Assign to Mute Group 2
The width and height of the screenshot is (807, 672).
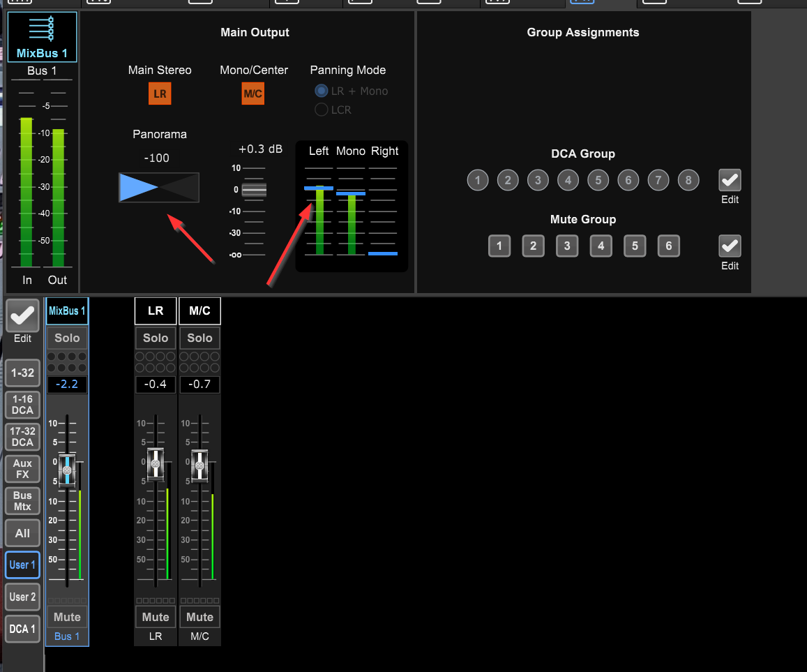coord(533,246)
